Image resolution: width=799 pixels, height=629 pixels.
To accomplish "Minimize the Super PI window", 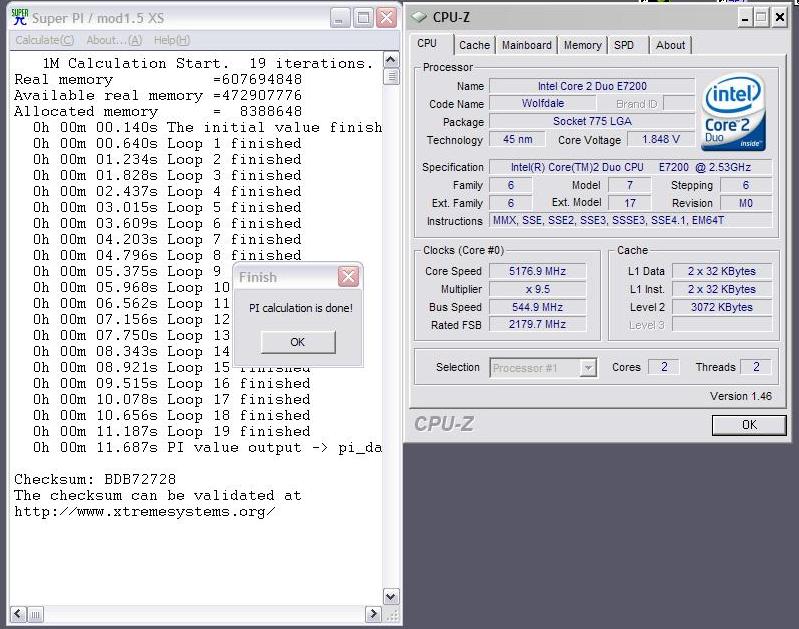I will [x=340, y=18].
